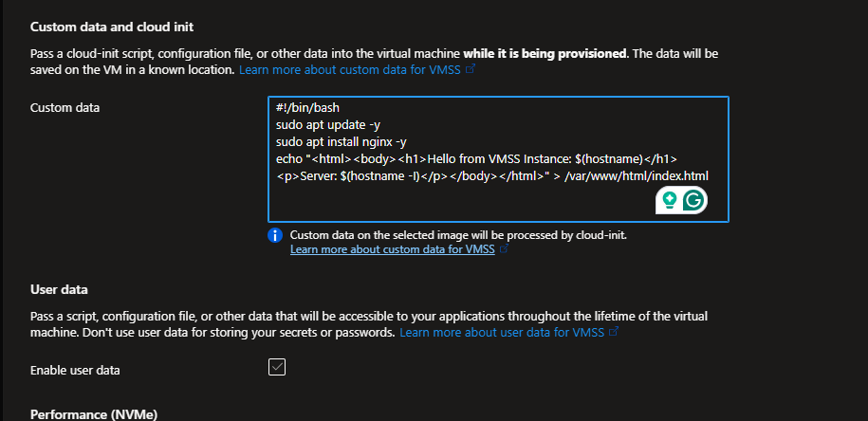
Task: Click the blue info icon by cloud-init notice
Action: pyautogui.click(x=275, y=235)
